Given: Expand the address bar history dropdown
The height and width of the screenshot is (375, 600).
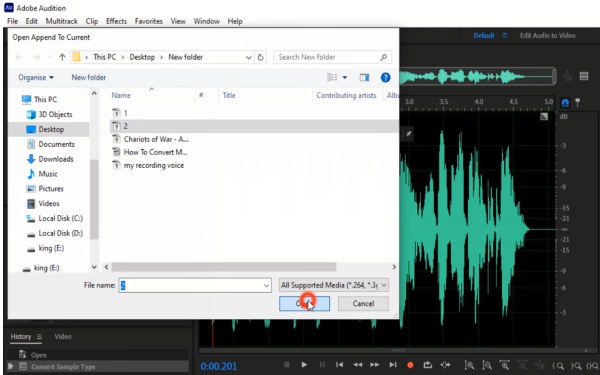Looking at the screenshot, I should (x=249, y=57).
